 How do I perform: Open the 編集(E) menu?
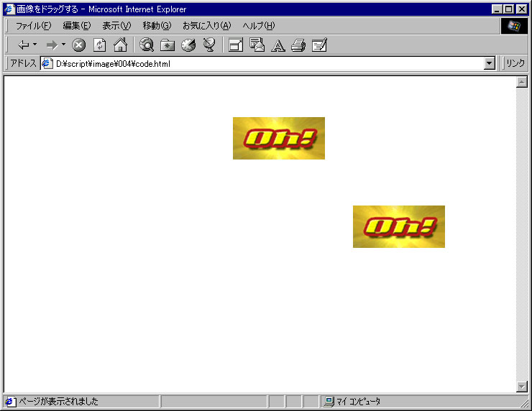point(77,26)
